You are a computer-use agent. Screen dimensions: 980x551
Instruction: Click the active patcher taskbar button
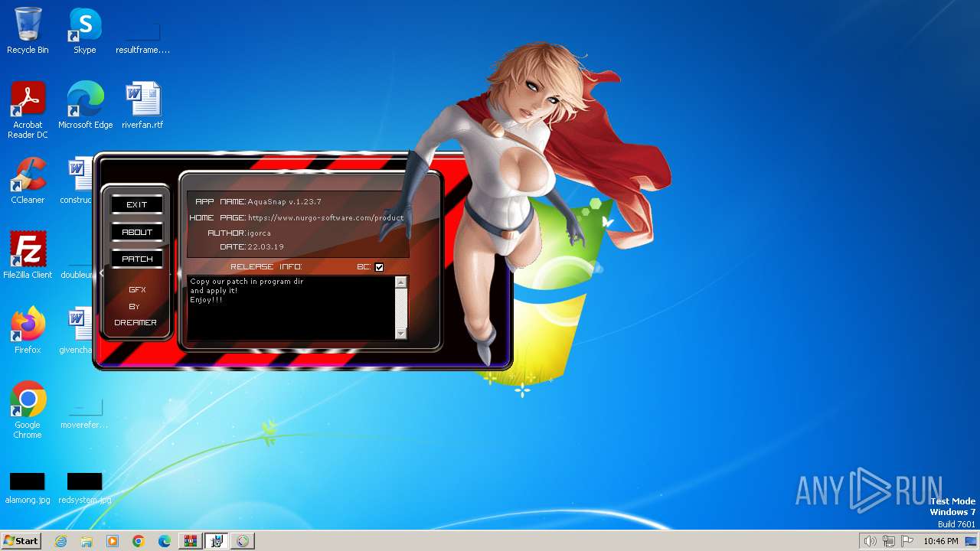[217, 541]
